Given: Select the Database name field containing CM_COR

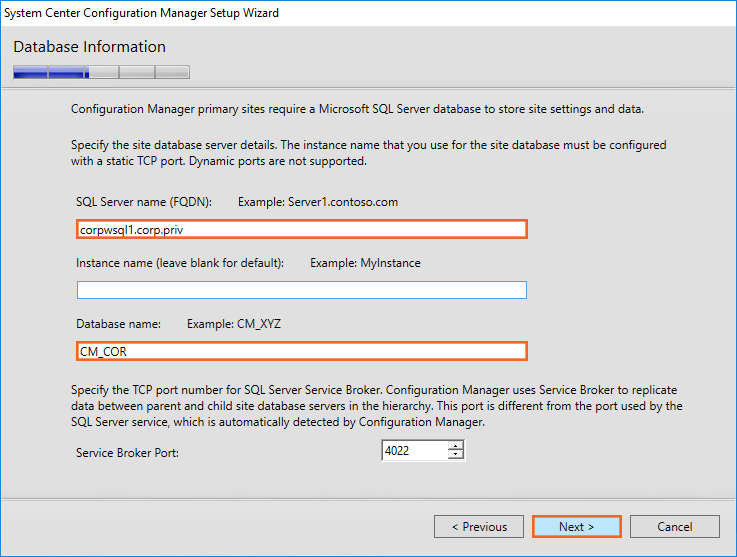Looking at the screenshot, I should [301, 351].
